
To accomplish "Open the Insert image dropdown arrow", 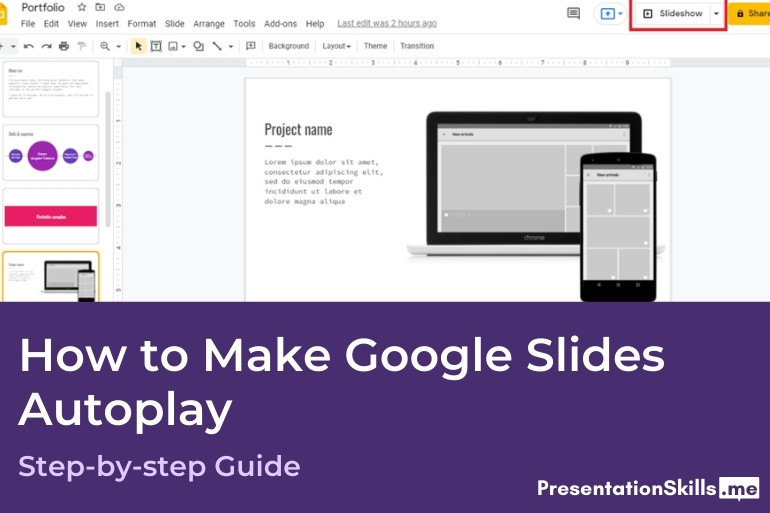I will pyautogui.click(x=183, y=46).
